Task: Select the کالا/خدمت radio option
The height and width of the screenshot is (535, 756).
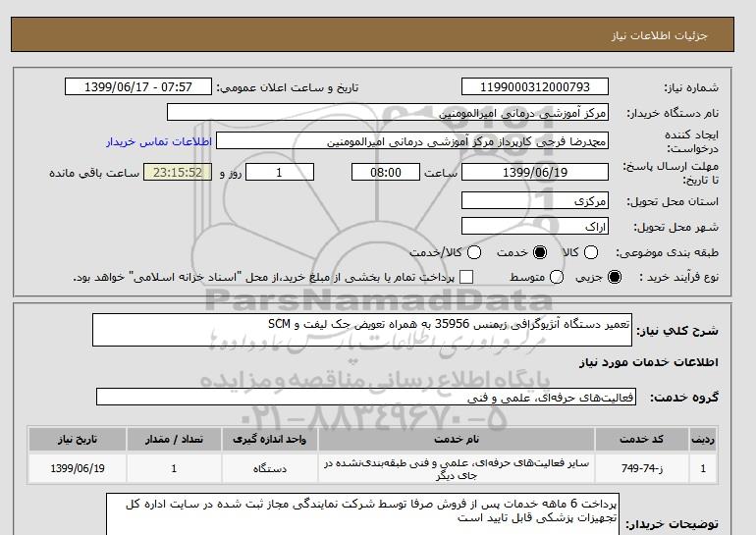Action: [x=474, y=252]
